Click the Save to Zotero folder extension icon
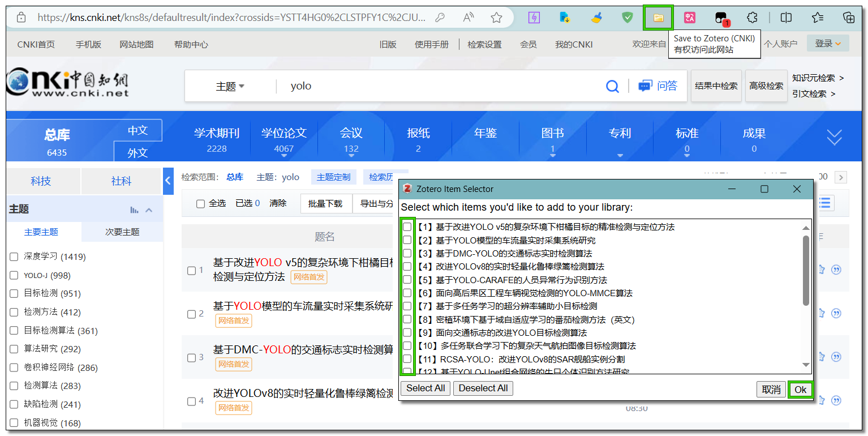 [658, 18]
